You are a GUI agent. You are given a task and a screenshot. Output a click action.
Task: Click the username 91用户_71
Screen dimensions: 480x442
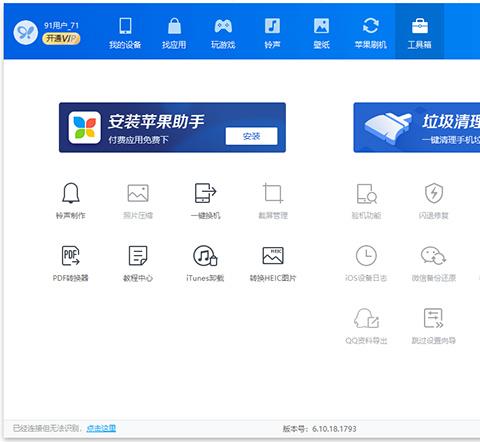pos(61,25)
